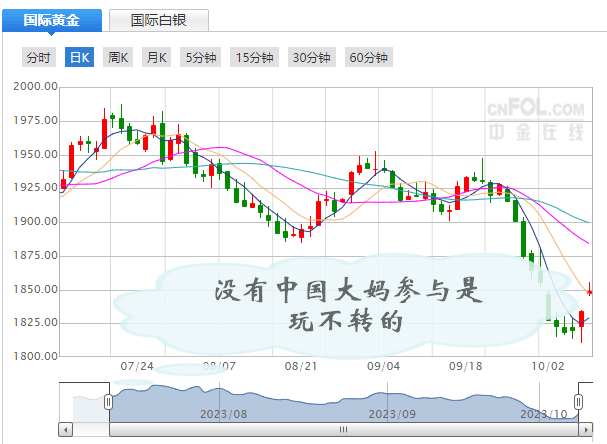Switch to the 周K chart

[x=118, y=57]
